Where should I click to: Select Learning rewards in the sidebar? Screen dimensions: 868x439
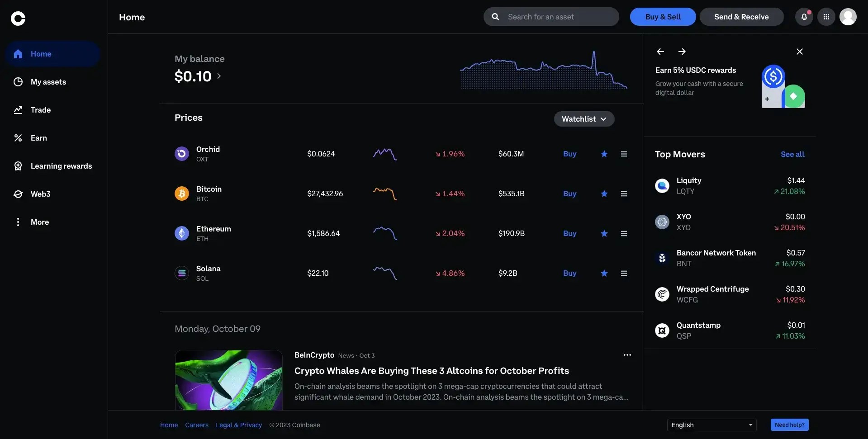18,165
